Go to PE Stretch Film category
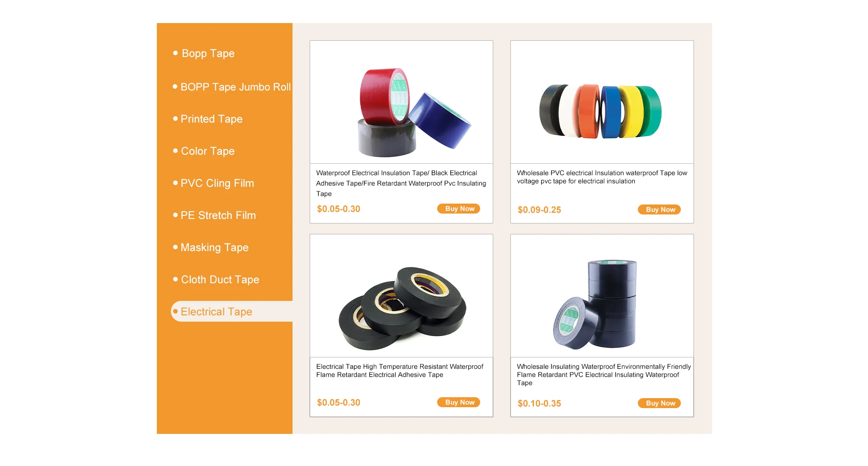The width and height of the screenshot is (868, 466). [x=218, y=215]
